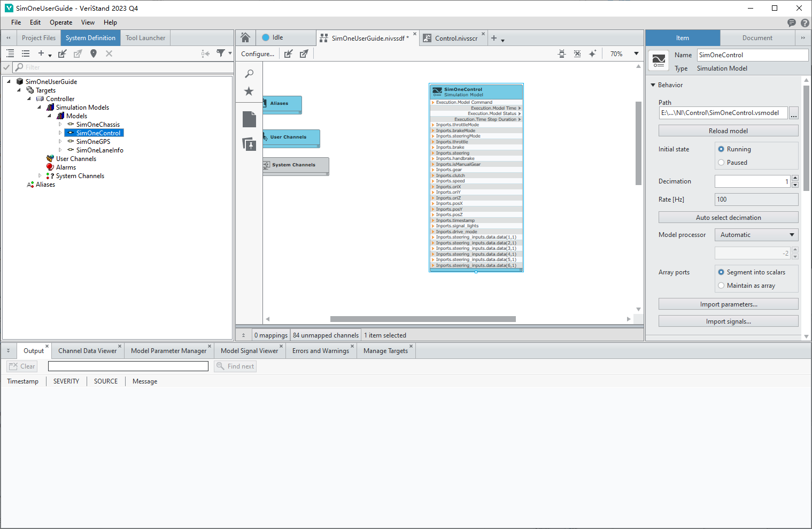Image resolution: width=812 pixels, height=529 pixels.
Task: Switch to the Channel Data Viewer tab
Action: pyautogui.click(x=87, y=351)
